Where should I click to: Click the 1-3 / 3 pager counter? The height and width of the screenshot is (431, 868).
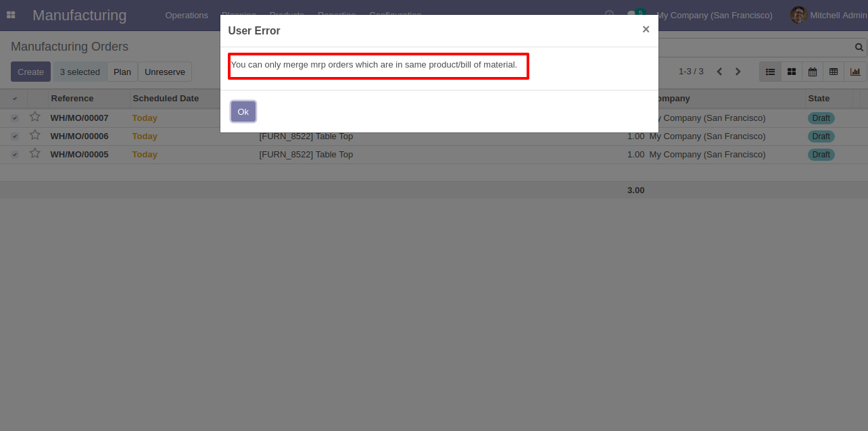pyautogui.click(x=691, y=72)
